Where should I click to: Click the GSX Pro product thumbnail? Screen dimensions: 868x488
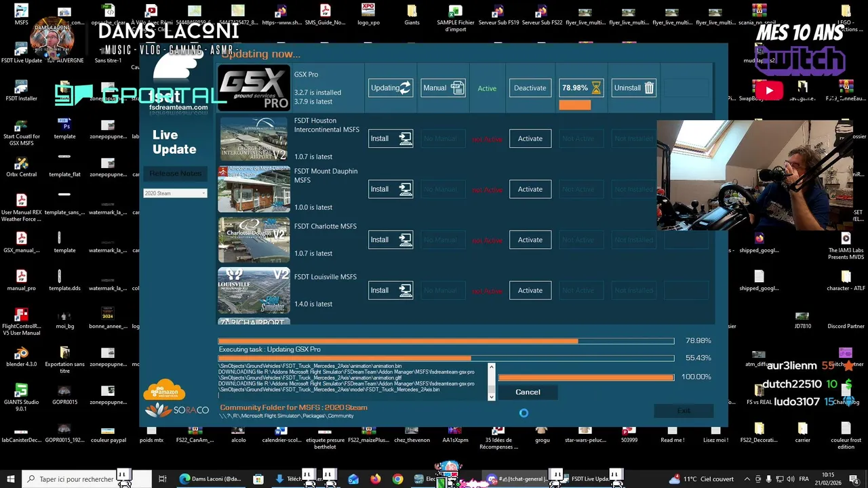(254, 87)
